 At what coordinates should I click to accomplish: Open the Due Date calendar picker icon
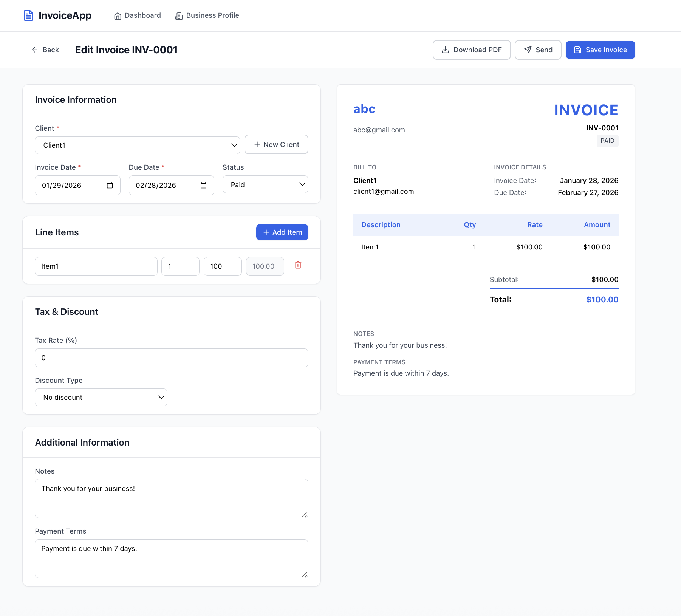pyautogui.click(x=203, y=185)
